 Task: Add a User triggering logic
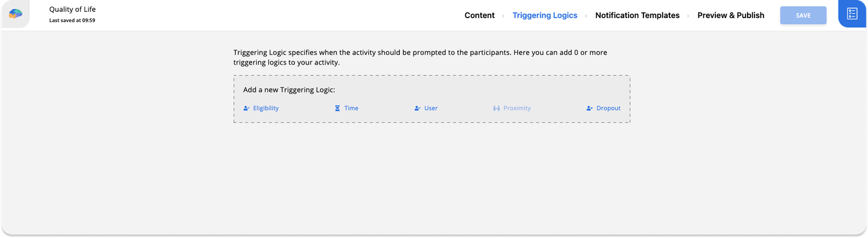tap(431, 108)
